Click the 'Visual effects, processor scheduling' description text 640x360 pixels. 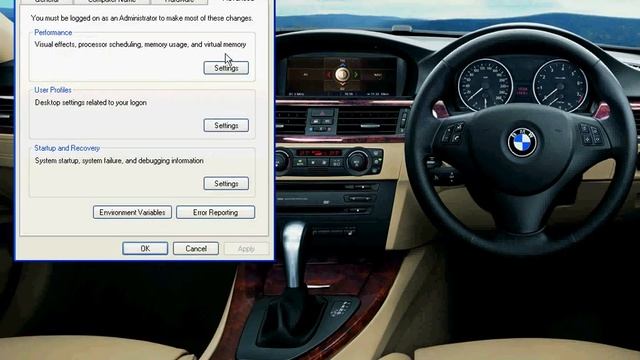(x=140, y=44)
